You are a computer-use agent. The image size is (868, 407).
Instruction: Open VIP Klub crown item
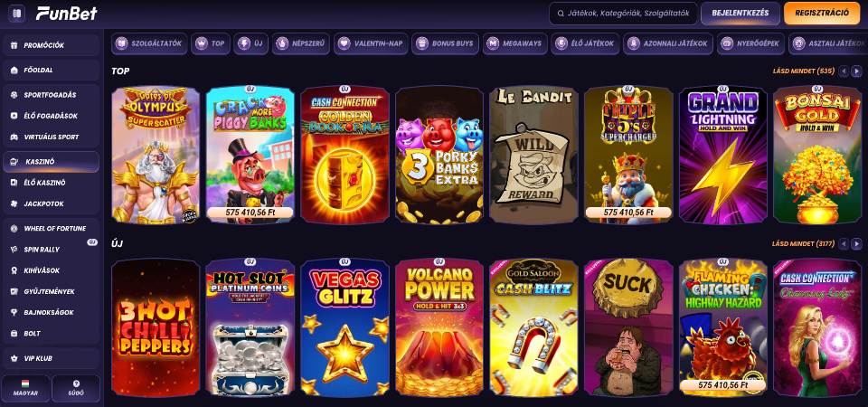[x=51, y=358]
